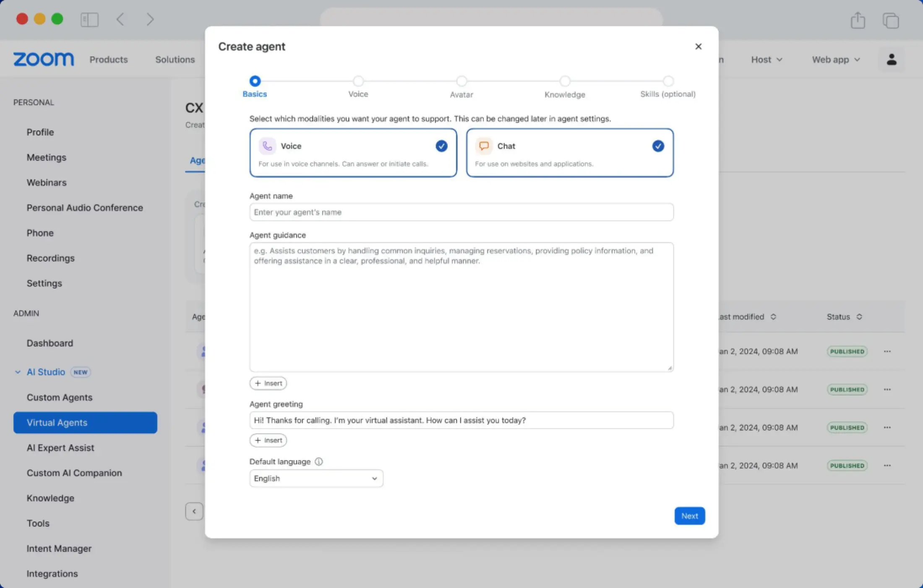Image resolution: width=923 pixels, height=588 pixels.
Task: Open Dashboard under Admin
Action: pyautogui.click(x=50, y=343)
